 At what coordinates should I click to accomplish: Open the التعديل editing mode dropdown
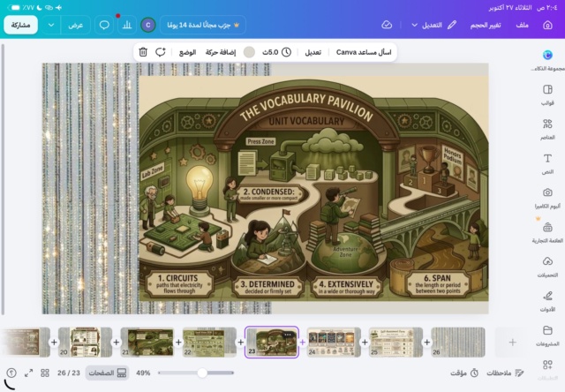click(x=433, y=26)
